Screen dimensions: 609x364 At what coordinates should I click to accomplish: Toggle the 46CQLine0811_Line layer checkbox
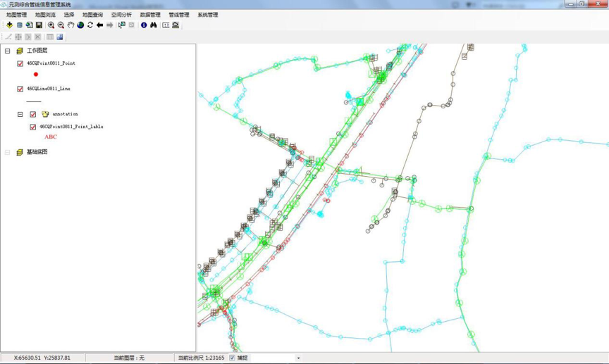20,89
